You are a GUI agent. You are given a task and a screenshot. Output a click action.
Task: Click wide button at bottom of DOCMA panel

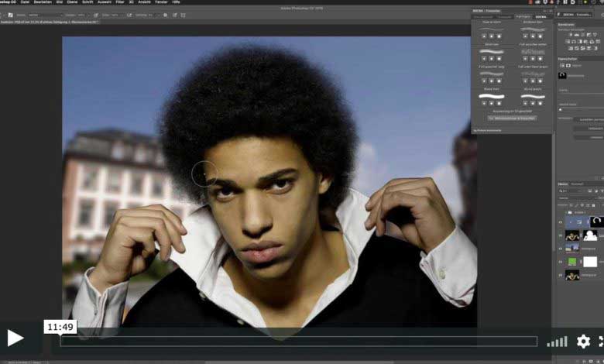pyautogui.click(x=512, y=118)
